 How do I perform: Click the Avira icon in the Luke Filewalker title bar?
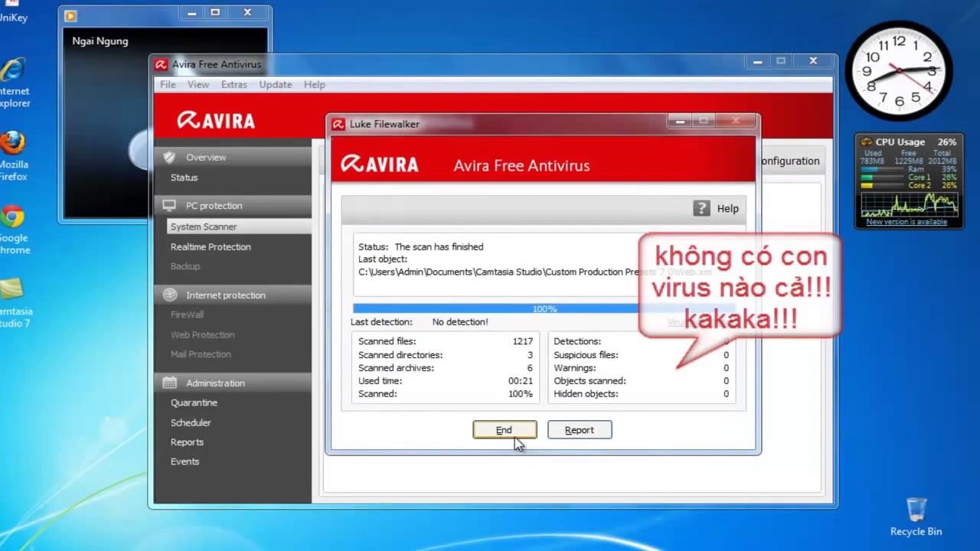(x=338, y=124)
